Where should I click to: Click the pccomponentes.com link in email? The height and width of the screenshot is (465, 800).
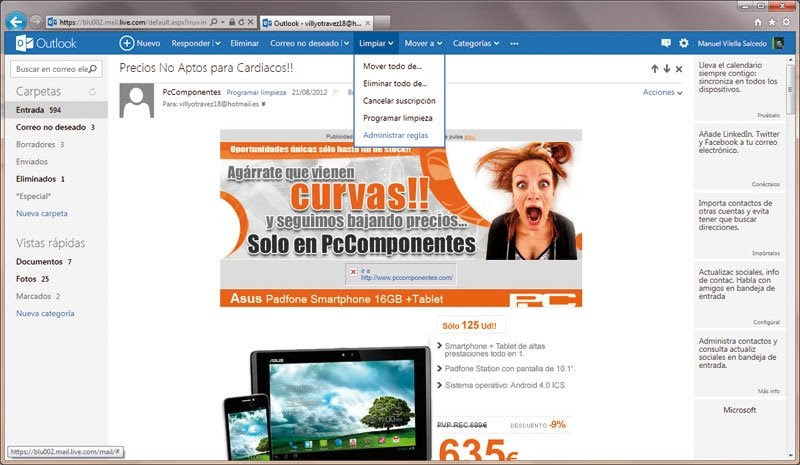pos(407,278)
